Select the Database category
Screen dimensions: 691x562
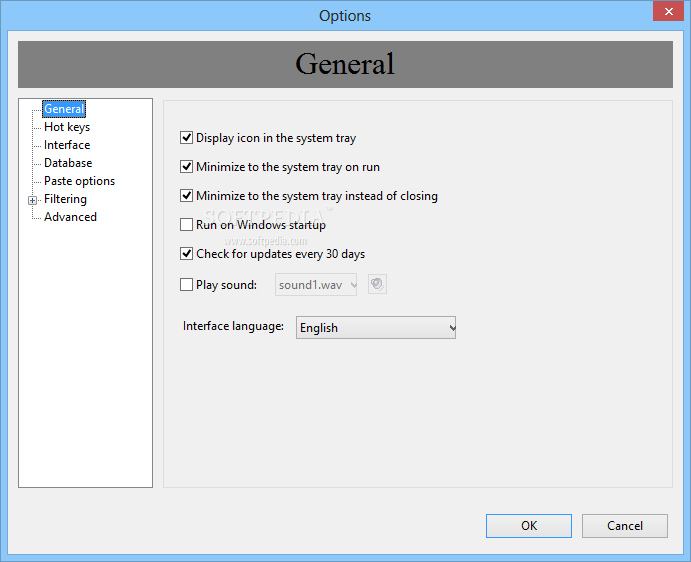point(68,163)
